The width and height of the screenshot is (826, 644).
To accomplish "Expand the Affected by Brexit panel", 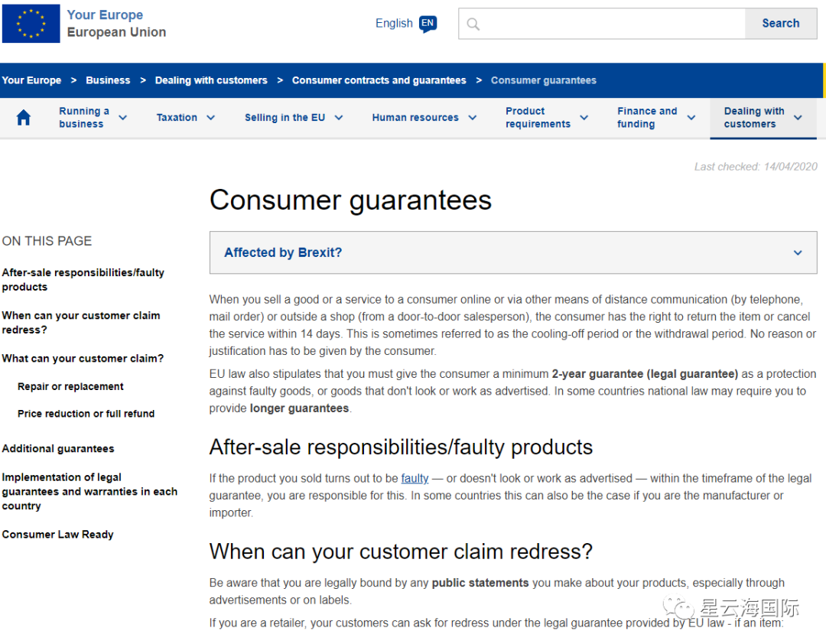I will (x=512, y=252).
